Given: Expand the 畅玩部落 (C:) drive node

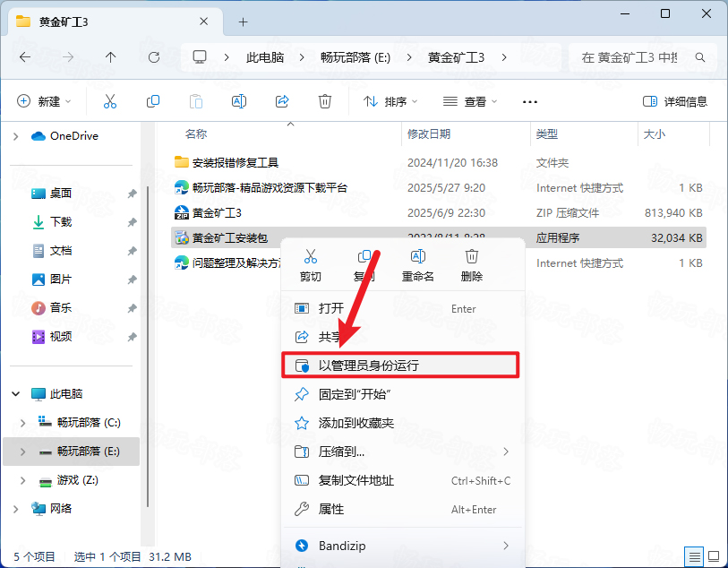Looking at the screenshot, I should tap(22, 423).
